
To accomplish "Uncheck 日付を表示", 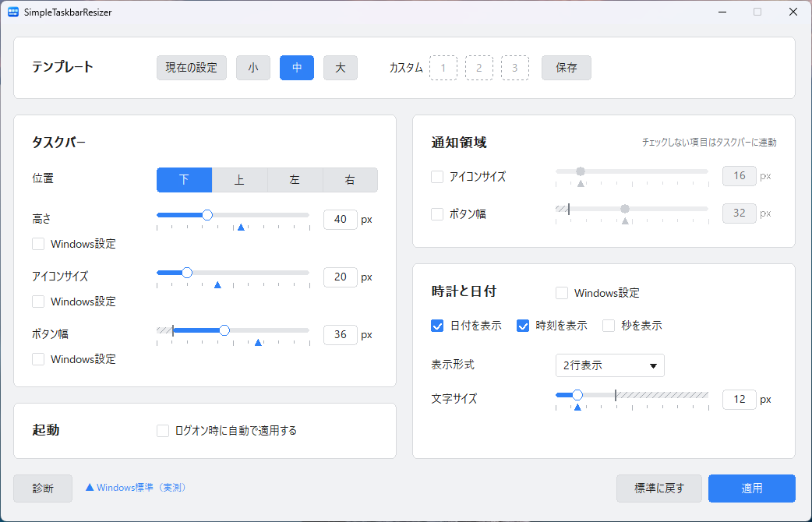I will pos(437,326).
